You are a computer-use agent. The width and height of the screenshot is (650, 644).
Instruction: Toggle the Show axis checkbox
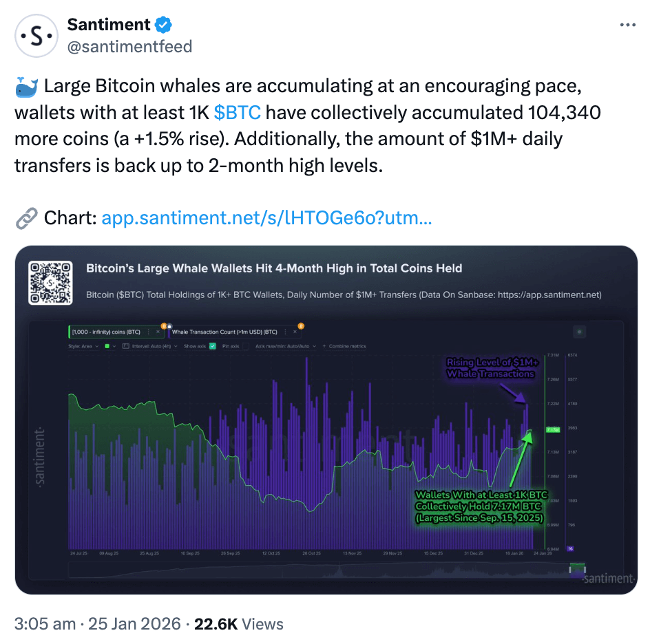tap(213, 346)
